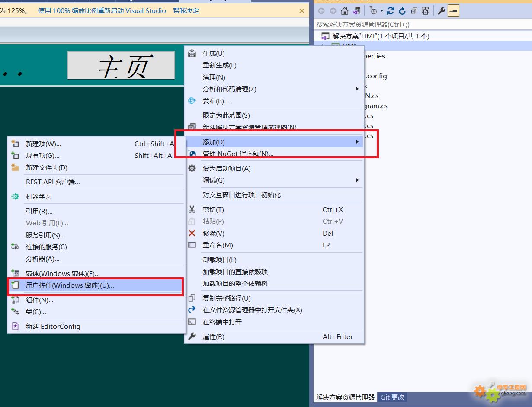Expand the 调试(G) submenu arrow

click(x=357, y=180)
